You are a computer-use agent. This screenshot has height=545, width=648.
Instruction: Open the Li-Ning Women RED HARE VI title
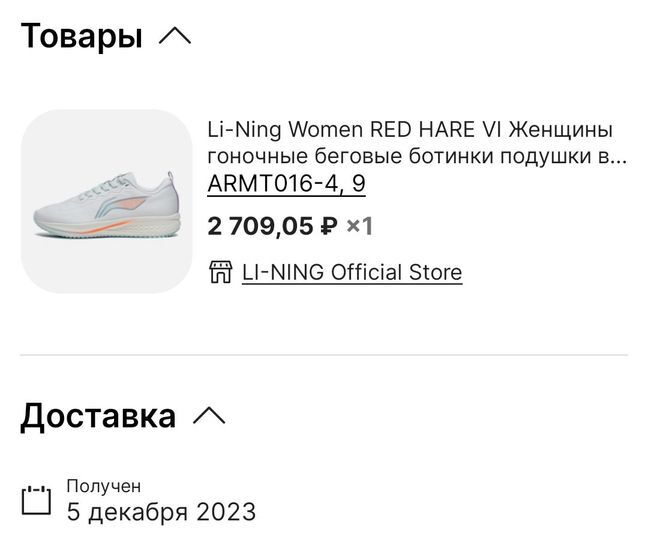409,131
